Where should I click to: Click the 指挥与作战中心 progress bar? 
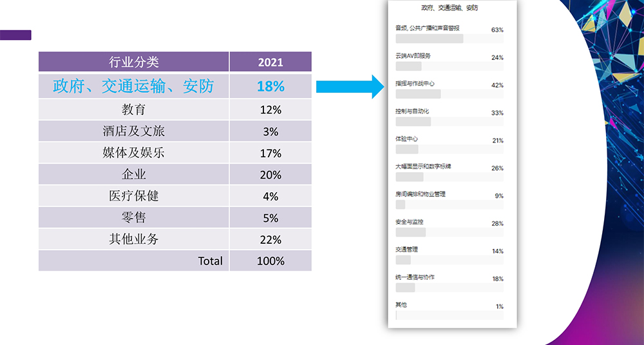450,94
